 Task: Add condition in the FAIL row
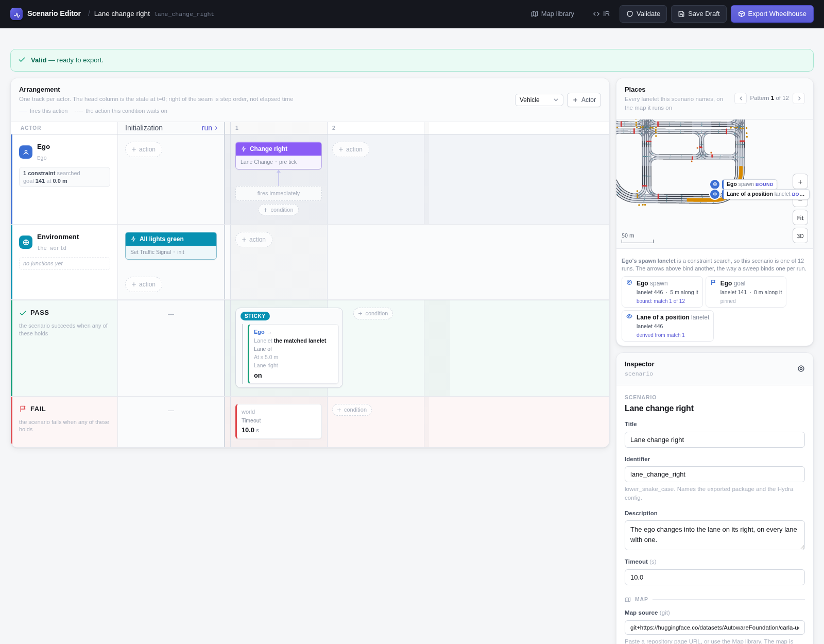click(x=352, y=410)
